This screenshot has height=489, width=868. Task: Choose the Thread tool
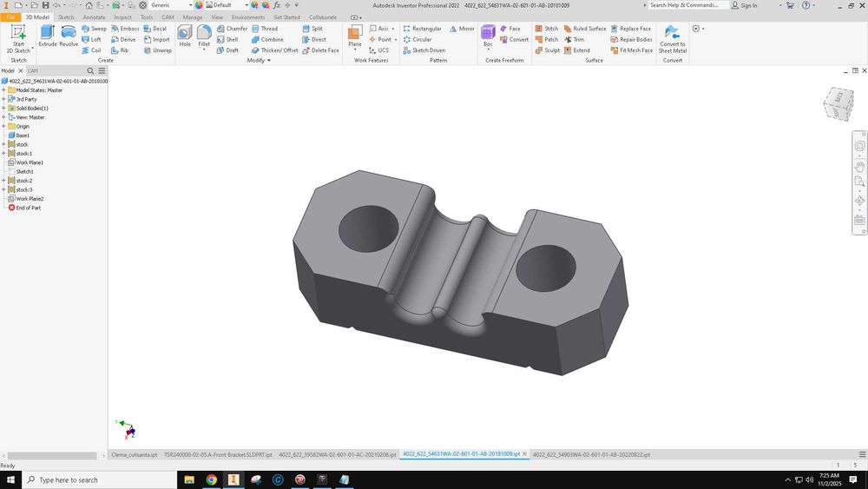(x=265, y=29)
